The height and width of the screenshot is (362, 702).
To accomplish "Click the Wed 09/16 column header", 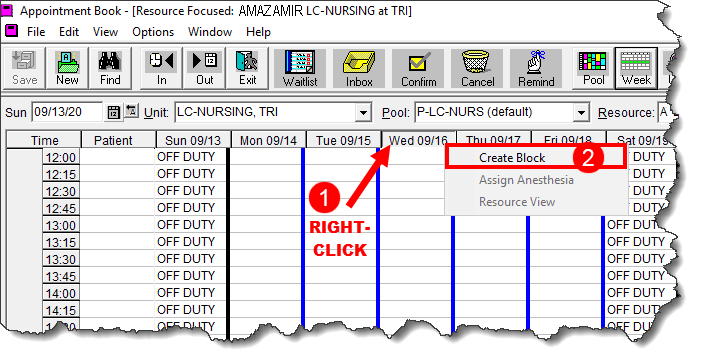I will (x=418, y=140).
